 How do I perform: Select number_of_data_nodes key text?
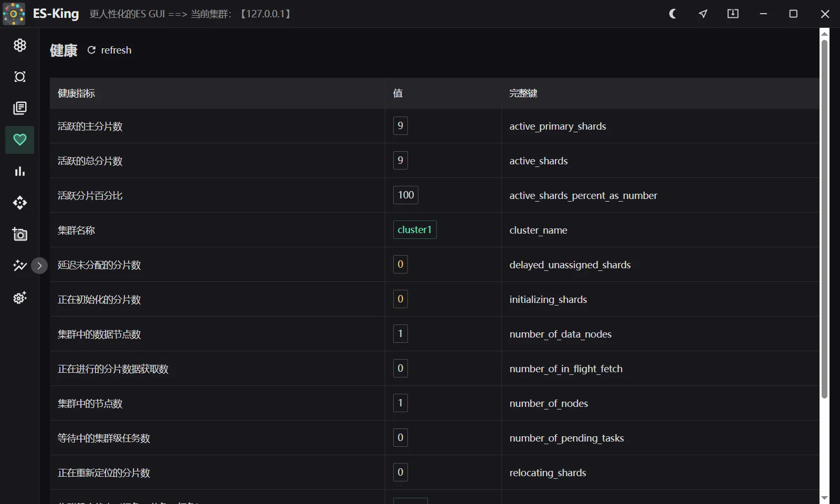(x=561, y=334)
